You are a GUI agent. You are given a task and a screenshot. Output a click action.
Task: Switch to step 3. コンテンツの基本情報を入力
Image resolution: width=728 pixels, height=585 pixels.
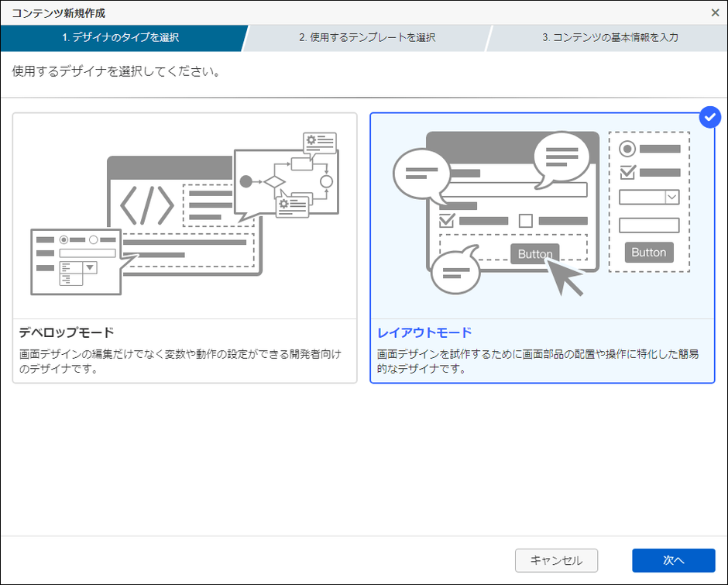(x=610, y=37)
